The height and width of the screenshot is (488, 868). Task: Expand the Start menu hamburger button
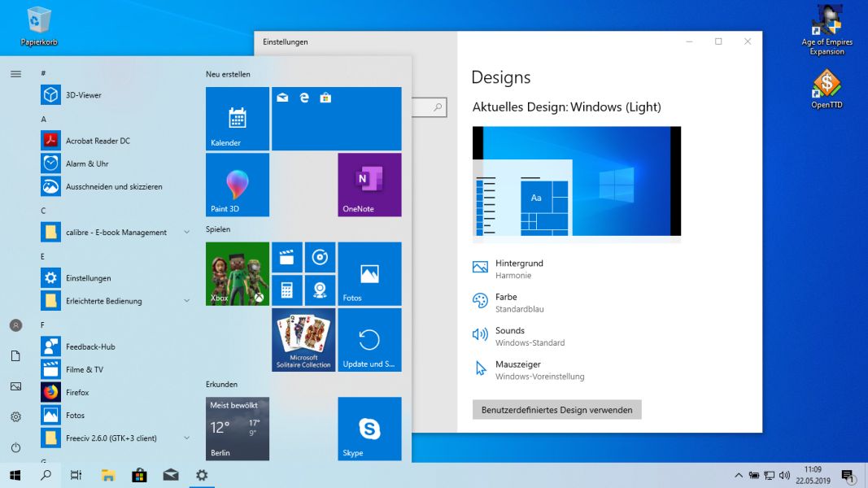click(x=15, y=73)
